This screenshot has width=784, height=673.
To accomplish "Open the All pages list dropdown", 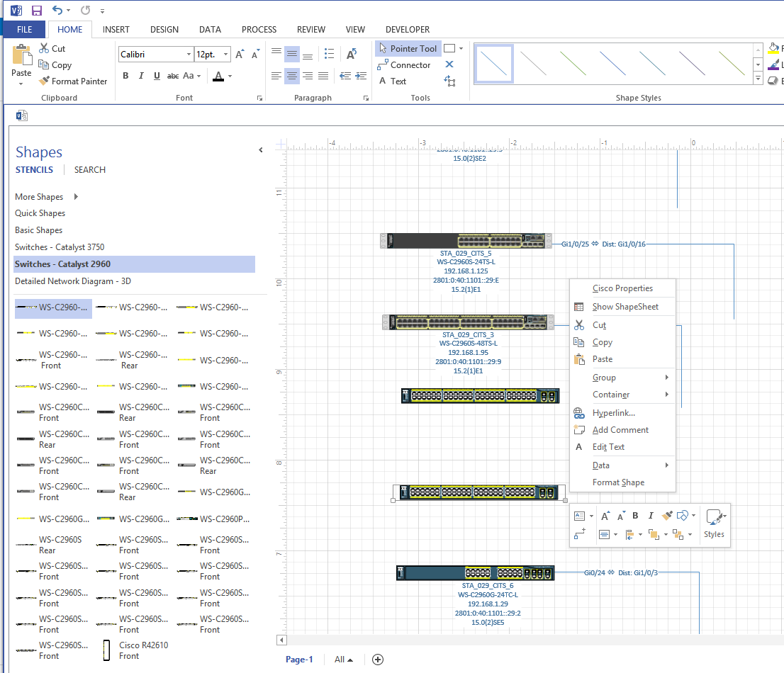I will tap(344, 660).
